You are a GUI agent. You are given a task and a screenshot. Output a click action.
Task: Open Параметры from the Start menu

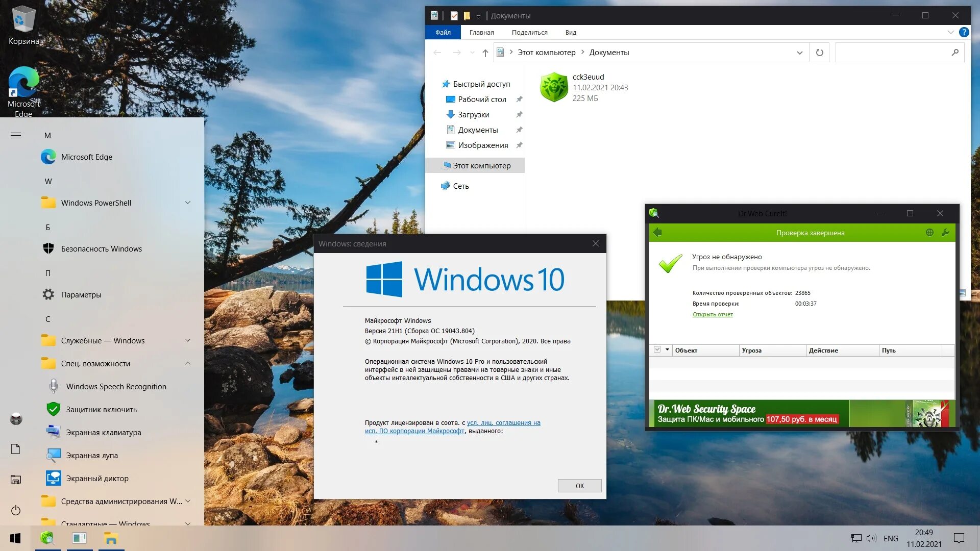tap(82, 294)
